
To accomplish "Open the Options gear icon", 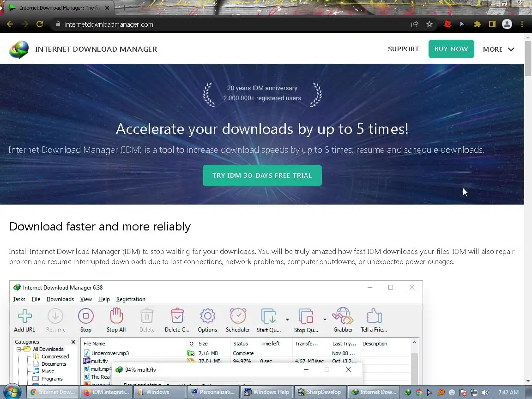I will coord(208,316).
